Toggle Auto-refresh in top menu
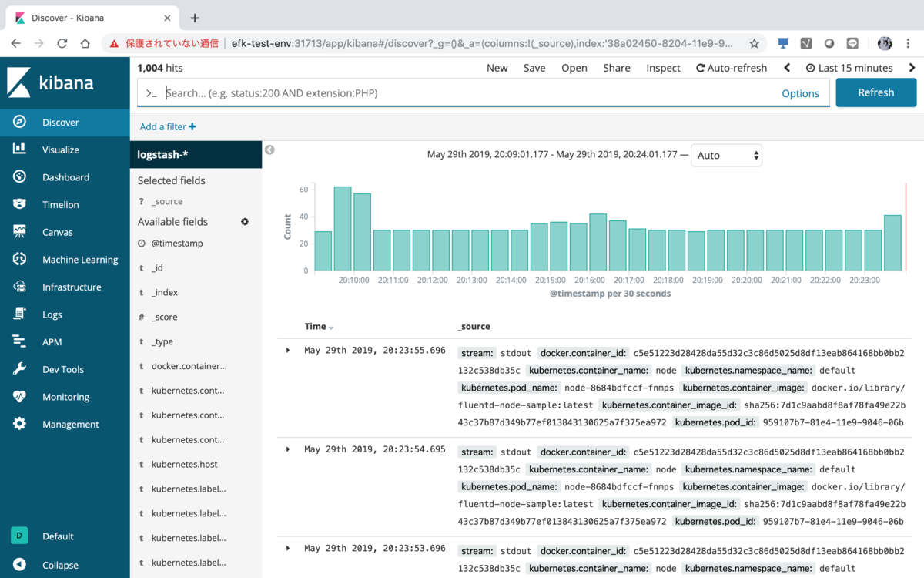 point(731,68)
